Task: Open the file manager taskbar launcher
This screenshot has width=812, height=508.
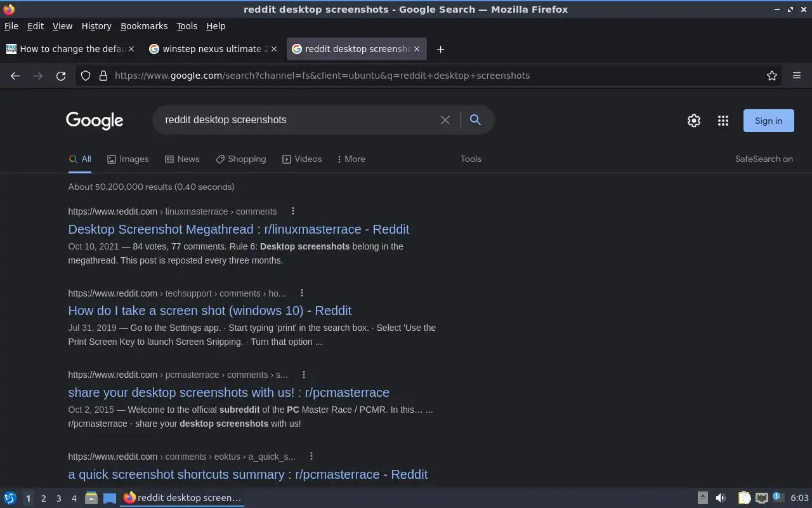Action: pos(91,498)
